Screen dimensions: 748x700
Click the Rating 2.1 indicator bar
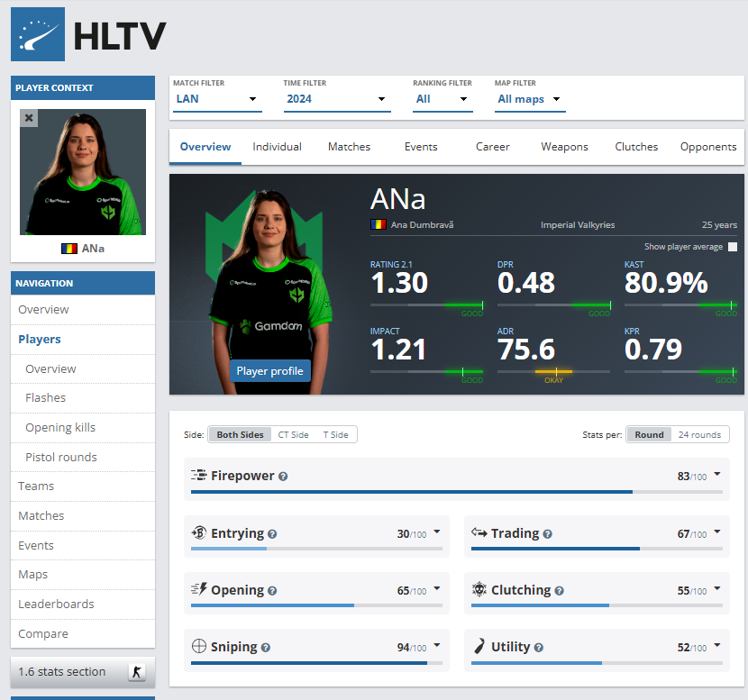[x=427, y=305]
